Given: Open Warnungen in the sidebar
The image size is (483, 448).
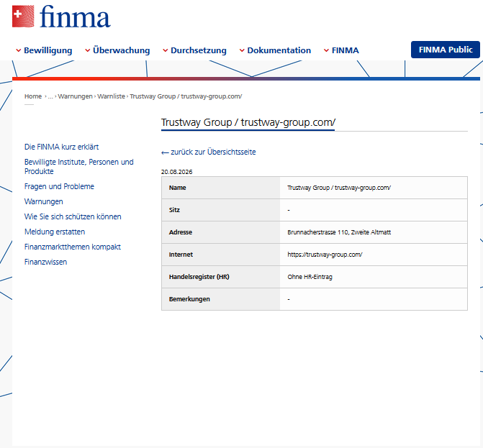Looking at the screenshot, I should click(43, 201).
